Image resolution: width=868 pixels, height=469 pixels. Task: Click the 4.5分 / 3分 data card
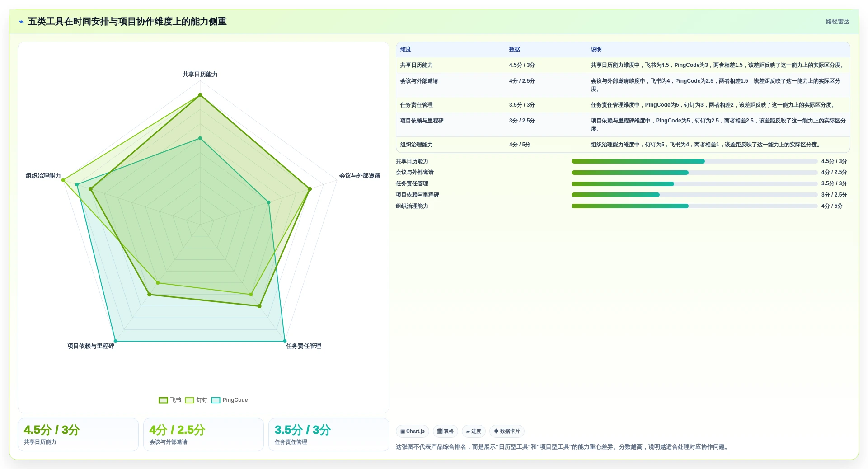78,435
